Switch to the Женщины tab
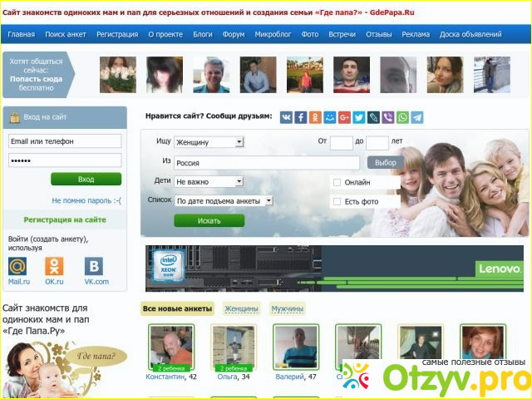This screenshot has width=532, height=399. click(x=241, y=309)
